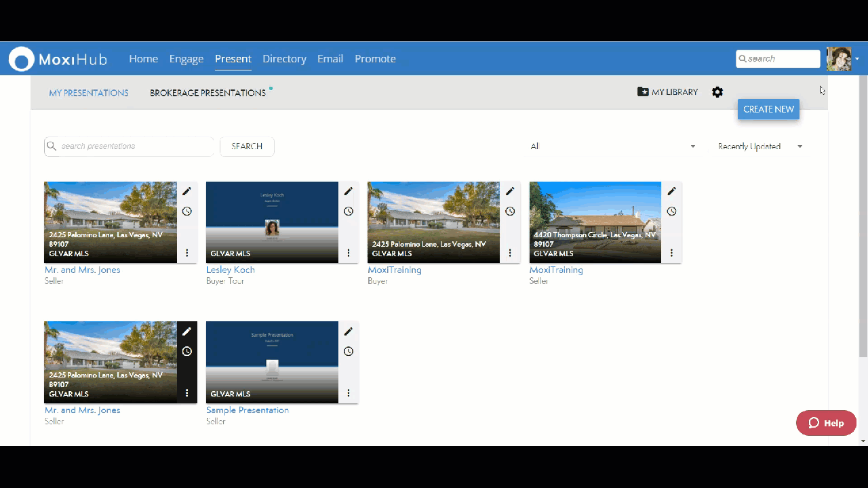
Task: Open the Recently Updated sort dropdown
Action: pyautogui.click(x=759, y=146)
